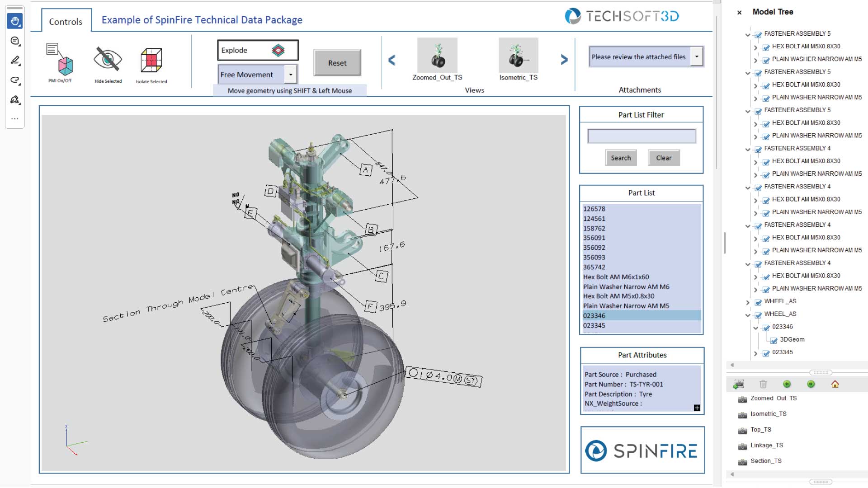Select the freehand draw tool

pos(14,80)
